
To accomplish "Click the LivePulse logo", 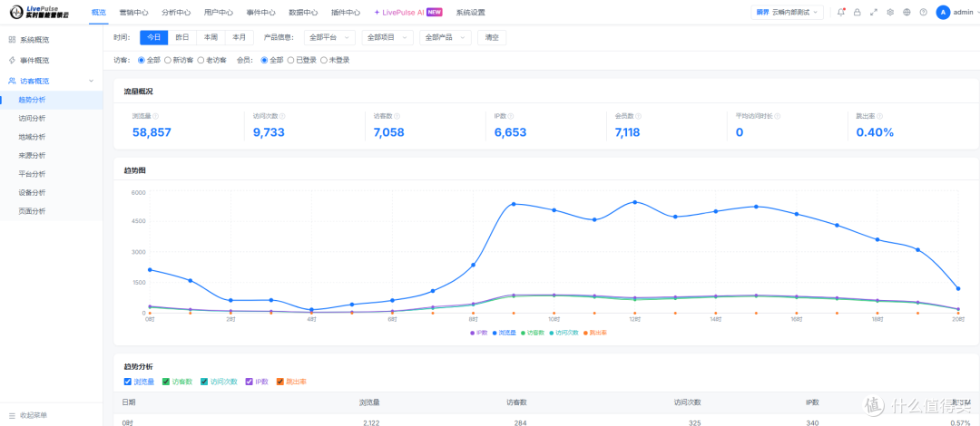I will (39, 12).
